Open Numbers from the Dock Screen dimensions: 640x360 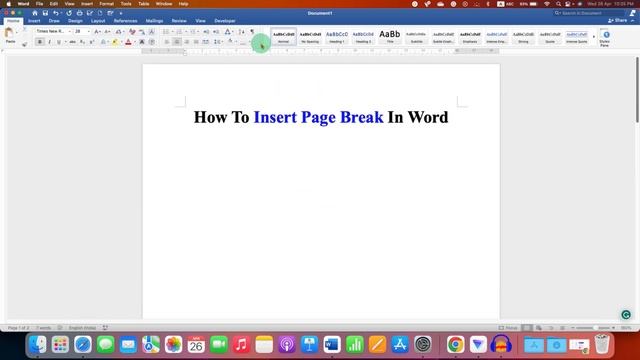tap(355, 344)
